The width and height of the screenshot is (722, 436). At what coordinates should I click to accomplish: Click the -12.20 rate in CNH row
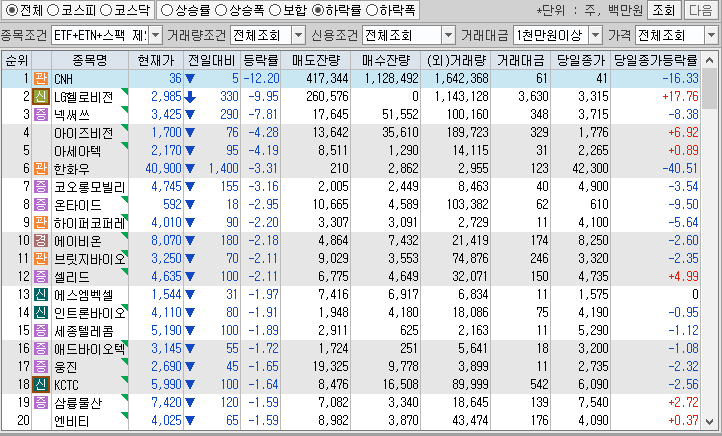tap(261, 78)
